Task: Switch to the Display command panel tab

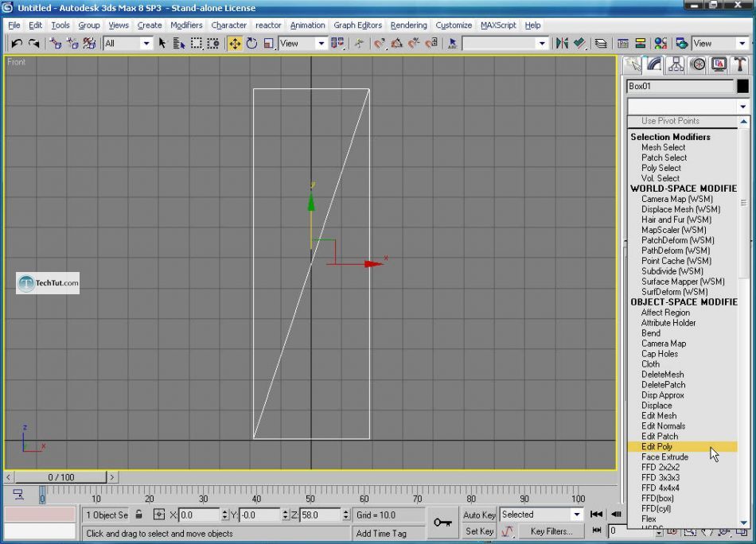Action: point(719,65)
